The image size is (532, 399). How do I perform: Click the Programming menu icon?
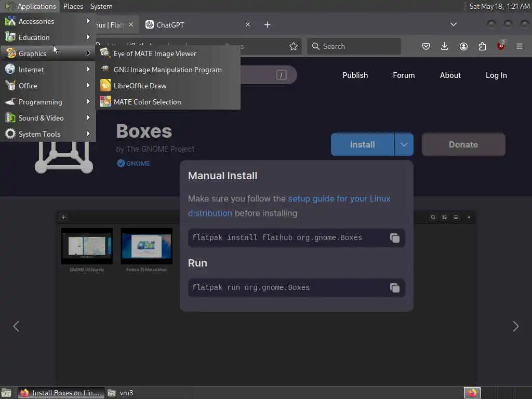(x=10, y=101)
